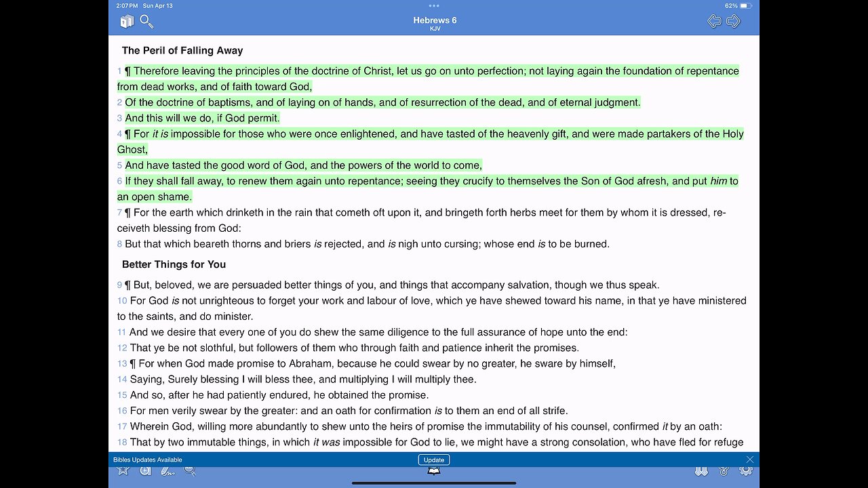Tap verse number 4
The height and width of the screenshot is (488, 868).
point(119,134)
